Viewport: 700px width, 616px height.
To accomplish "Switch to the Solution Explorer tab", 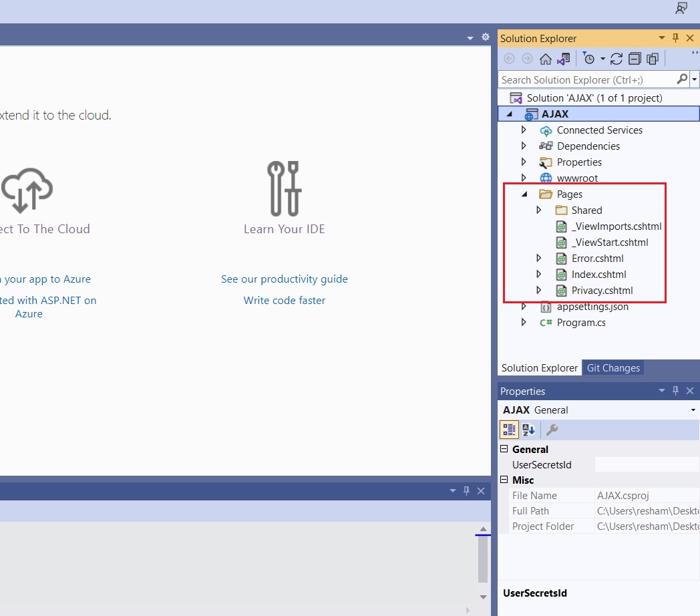I will pyautogui.click(x=539, y=367).
